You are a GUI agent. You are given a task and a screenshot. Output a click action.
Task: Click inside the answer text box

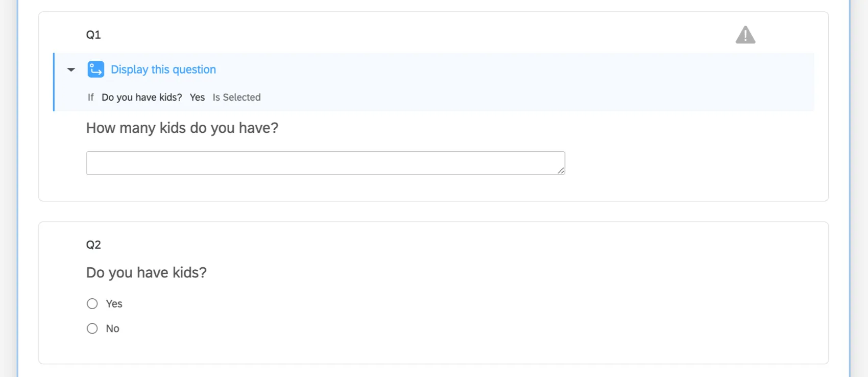tap(325, 162)
